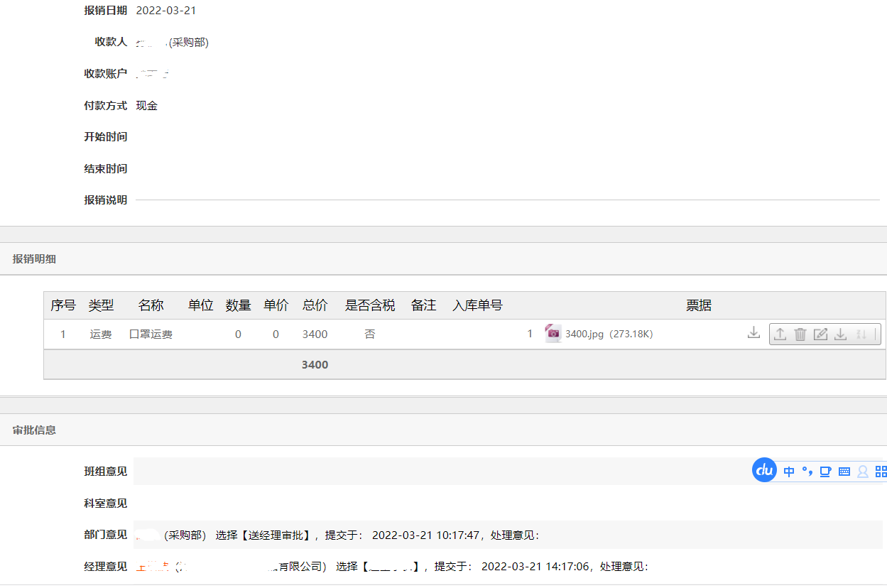The width and height of the screenshot is (887, 588).
Task: Toggle full/half-width punctuation in the IME
Action: (x=807, y=471)
